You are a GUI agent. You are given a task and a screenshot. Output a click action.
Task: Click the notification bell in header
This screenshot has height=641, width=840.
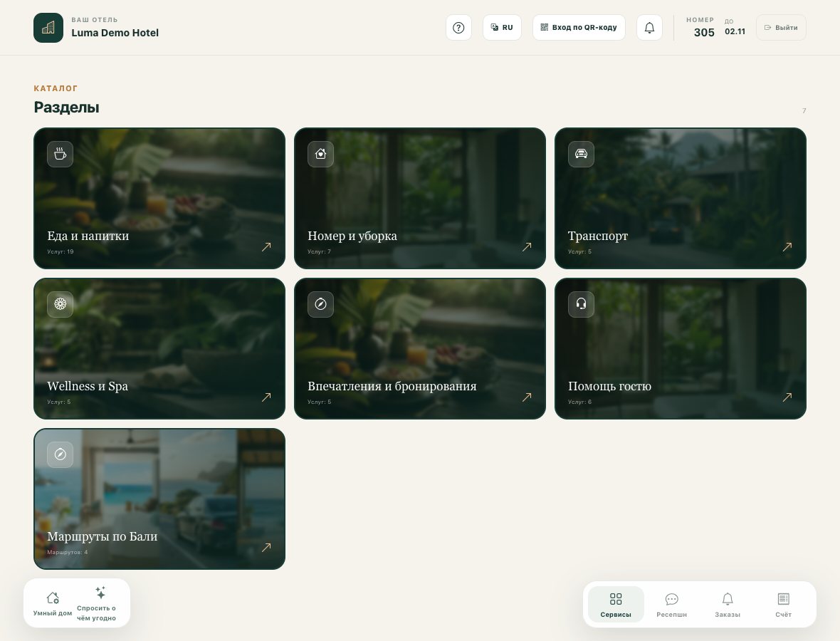point(649,27)
